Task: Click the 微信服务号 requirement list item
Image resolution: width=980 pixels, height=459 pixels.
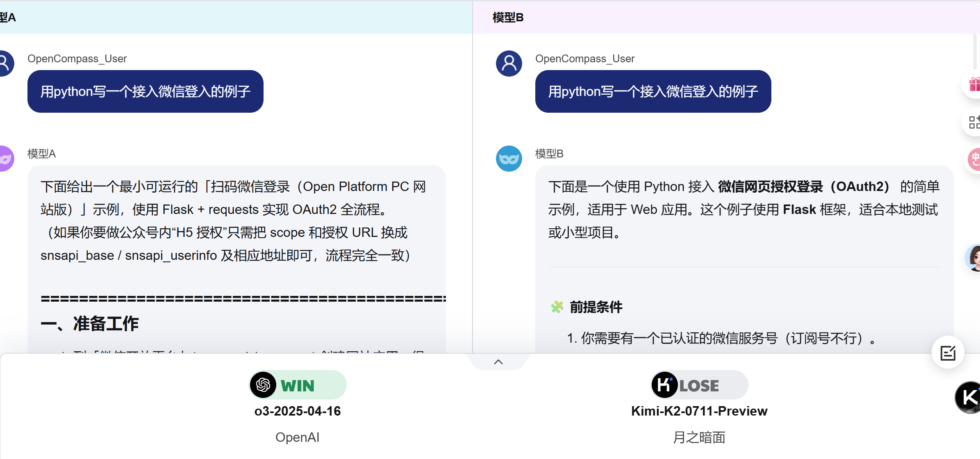Action: coord(722,338)
